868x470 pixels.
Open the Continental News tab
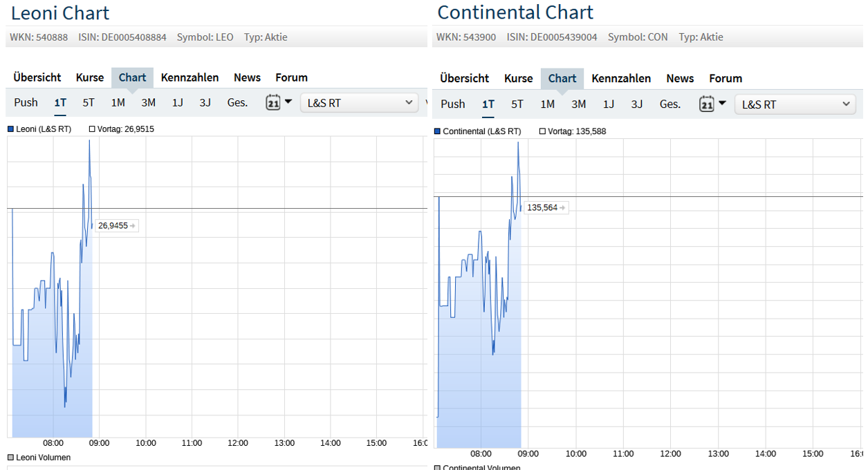680,79
